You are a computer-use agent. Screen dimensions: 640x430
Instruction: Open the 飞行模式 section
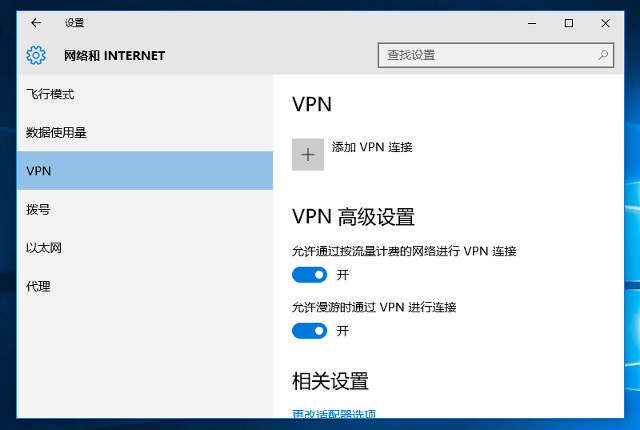pos(51,94)
